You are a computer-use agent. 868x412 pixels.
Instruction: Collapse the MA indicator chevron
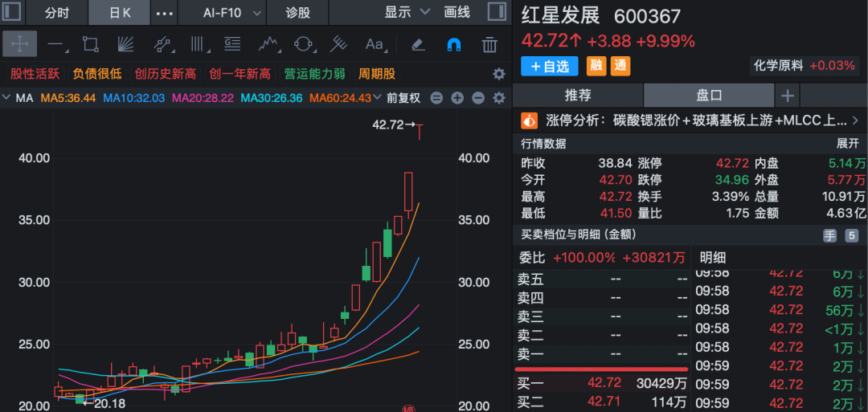point(6,98)
